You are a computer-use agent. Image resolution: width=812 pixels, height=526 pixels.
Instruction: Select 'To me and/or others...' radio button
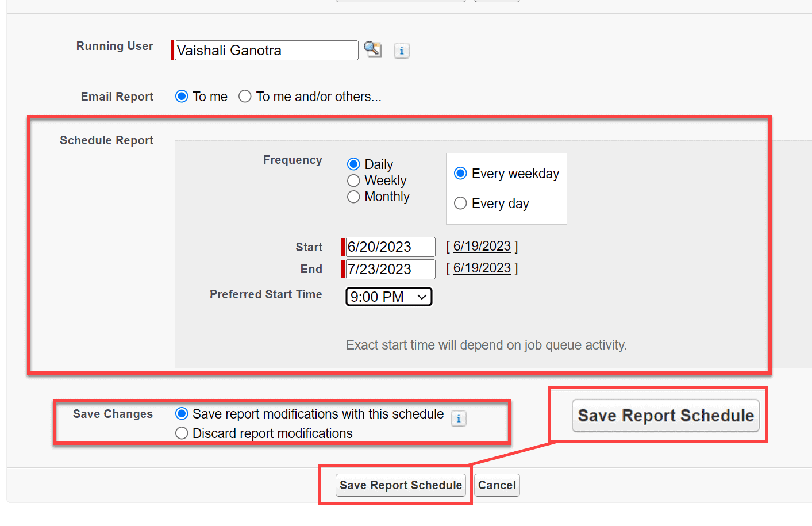[245, 96]
